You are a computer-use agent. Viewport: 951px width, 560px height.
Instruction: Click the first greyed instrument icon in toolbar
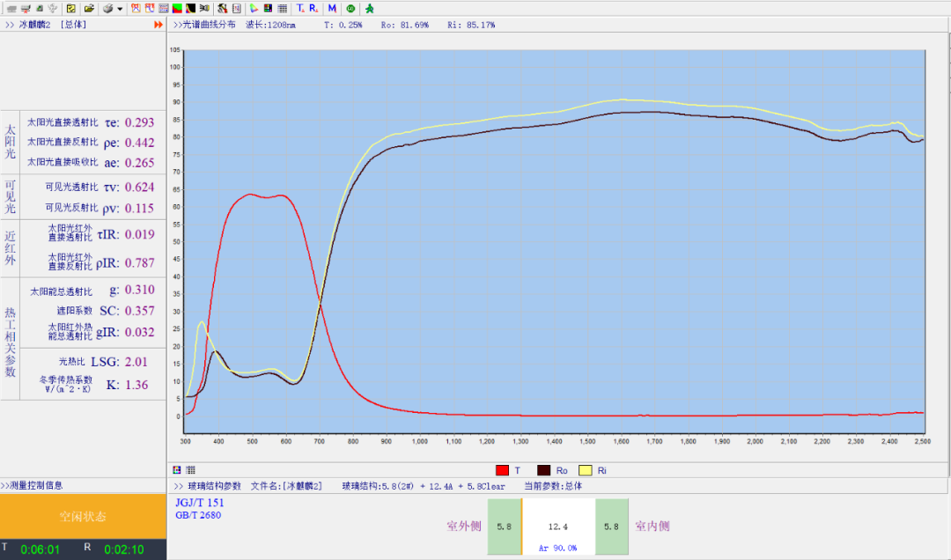point(11,9)
